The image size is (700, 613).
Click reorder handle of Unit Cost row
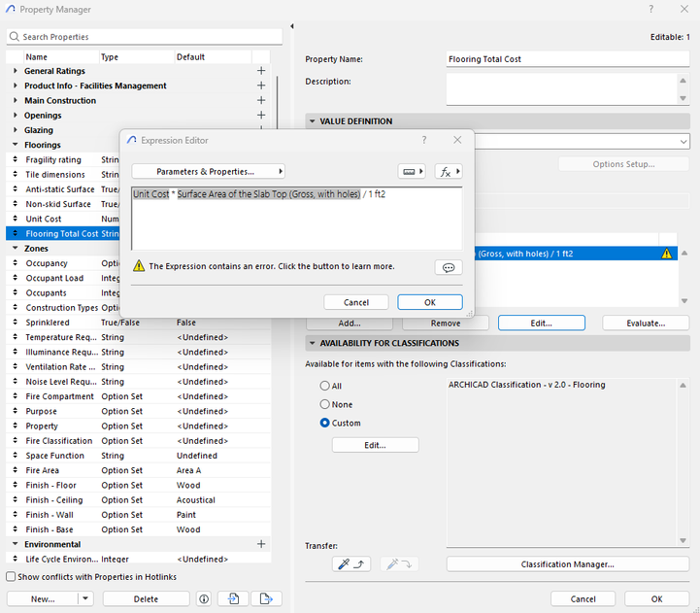[x=16, y=219]
